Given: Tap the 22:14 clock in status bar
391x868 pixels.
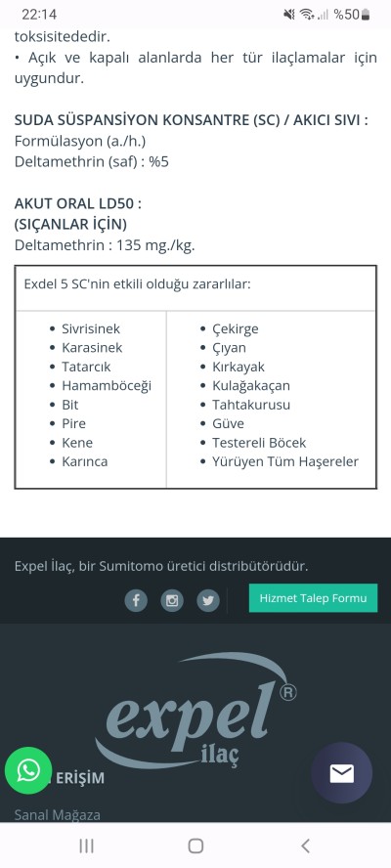Looking at the screenshot, I should tap(39, 15).
